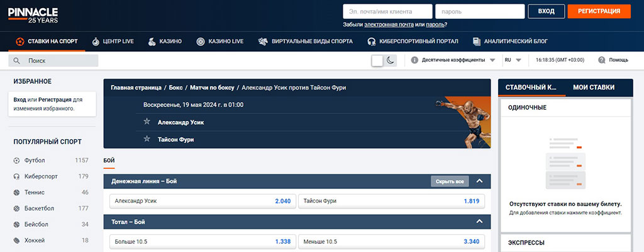Viewport: 644px width, 252px height.
Task: Click the question mark help icon
Action: [x=602, y=60]
